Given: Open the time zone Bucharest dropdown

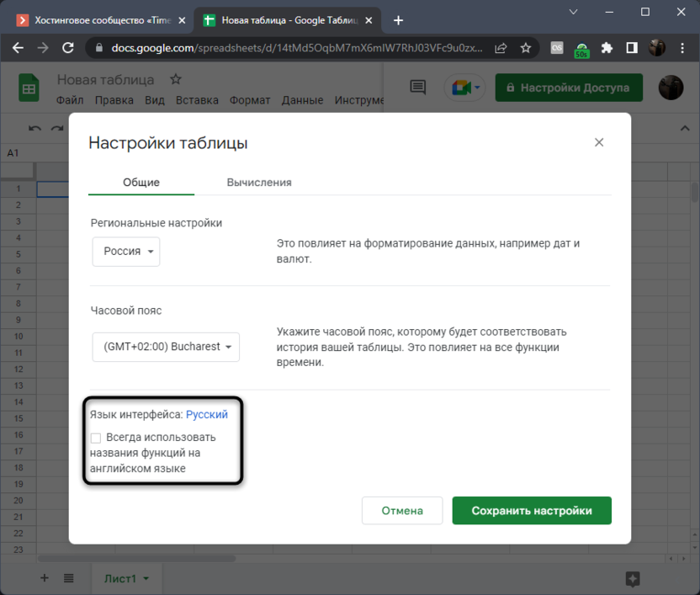Looking at the screenshot, I should [166, 347].
